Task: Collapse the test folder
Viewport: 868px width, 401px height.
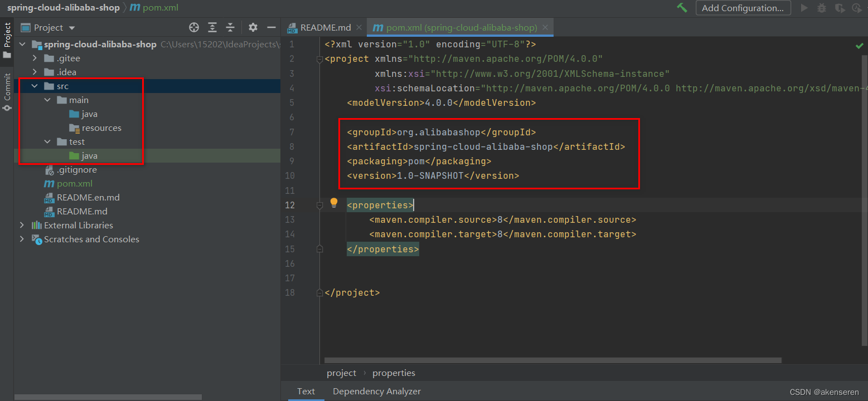Action: (x=47, y=142)
